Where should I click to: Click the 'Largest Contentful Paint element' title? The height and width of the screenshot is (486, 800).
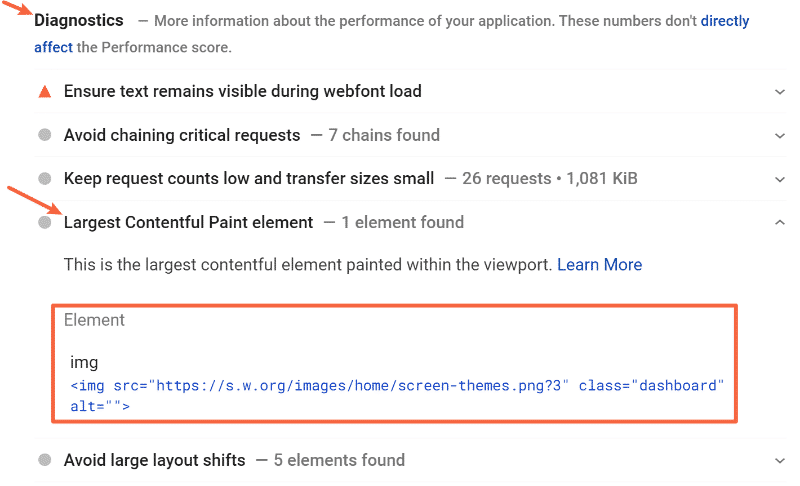tap(188, 222)
